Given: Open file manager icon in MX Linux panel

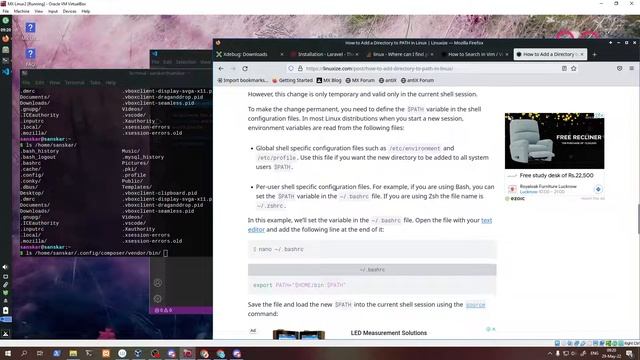Looking at the screenshot, I should 6,50.
